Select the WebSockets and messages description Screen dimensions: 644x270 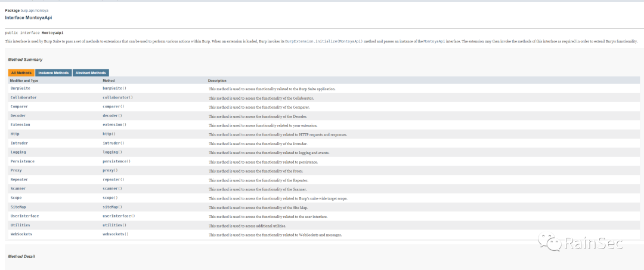click(275, 235)
